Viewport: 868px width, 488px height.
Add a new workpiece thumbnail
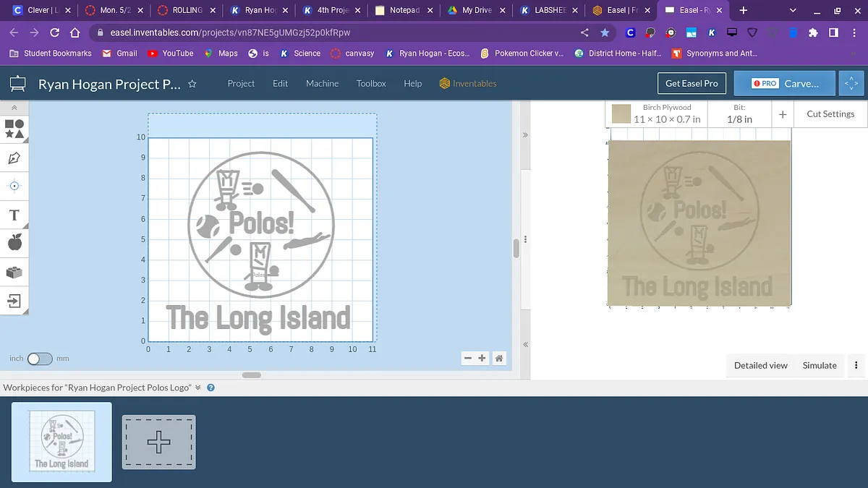tap(159, 442)
